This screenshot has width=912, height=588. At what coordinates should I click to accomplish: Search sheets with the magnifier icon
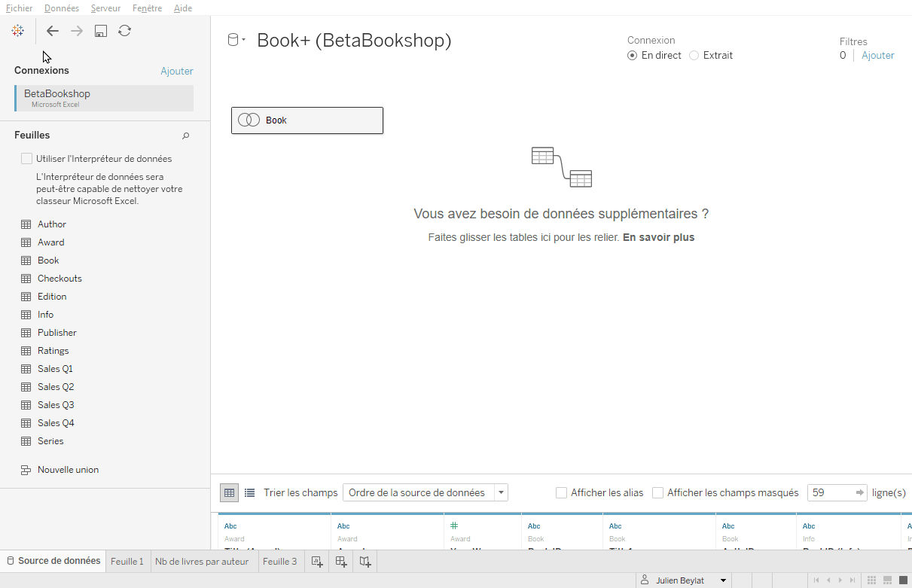tap(186, 136)
